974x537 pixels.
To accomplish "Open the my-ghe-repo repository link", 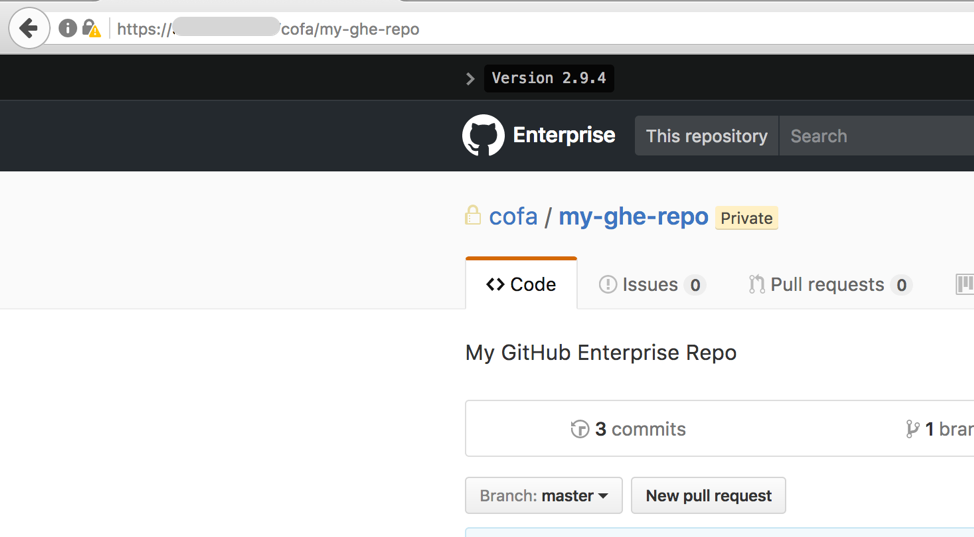I will pos(633,217).
